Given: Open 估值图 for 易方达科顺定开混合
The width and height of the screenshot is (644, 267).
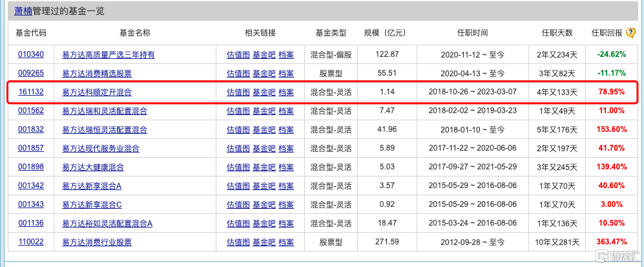Looking at the screenshot, I should [x=238, y=92].
